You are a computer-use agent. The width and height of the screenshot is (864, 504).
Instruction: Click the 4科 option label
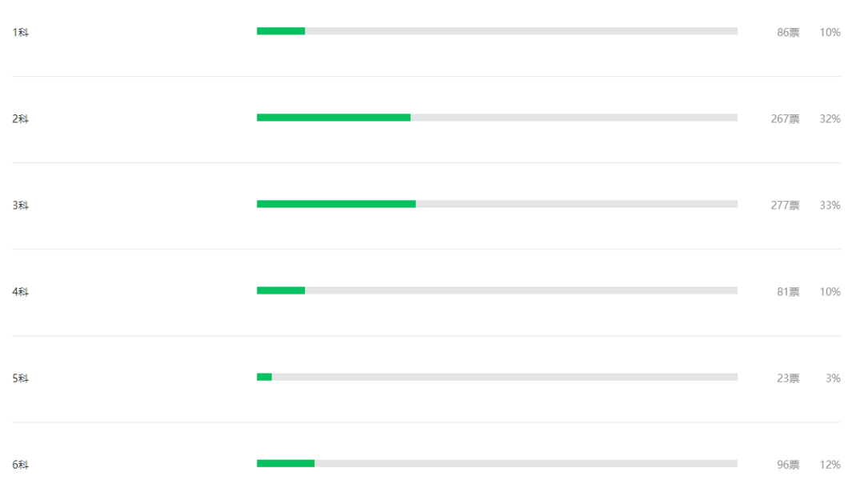pos(20,292)
